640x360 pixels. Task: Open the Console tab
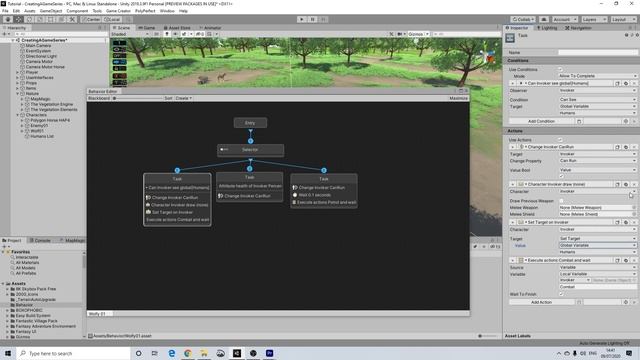point(40,240)
